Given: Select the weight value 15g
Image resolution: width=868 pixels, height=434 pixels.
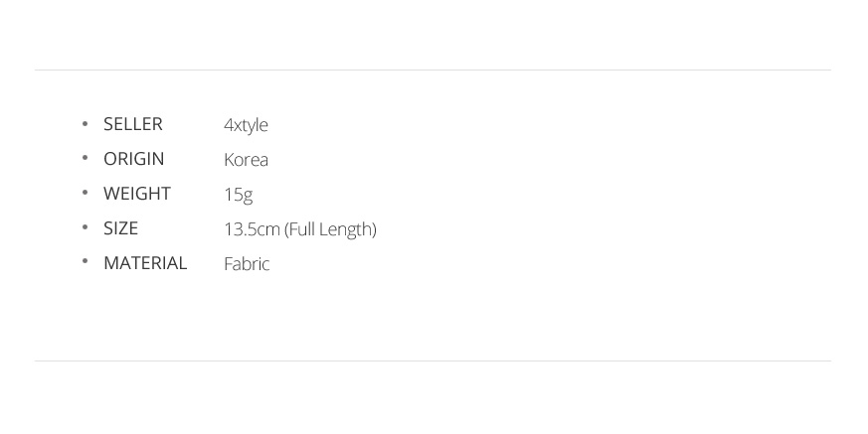Looking at the screenshot, I should 238,195.
